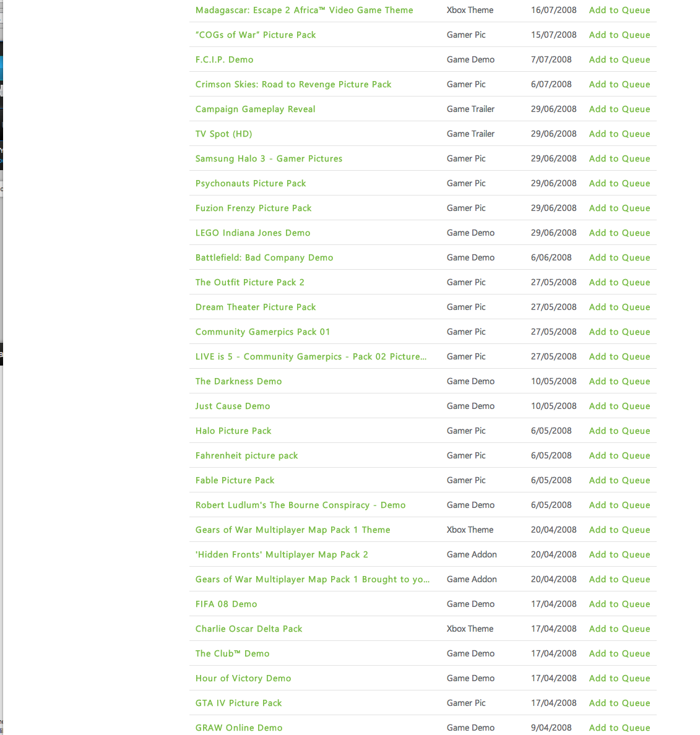The image size is (700, 735).
Task: Open Hour of Victory Demo link
Action: coord(243,678)
